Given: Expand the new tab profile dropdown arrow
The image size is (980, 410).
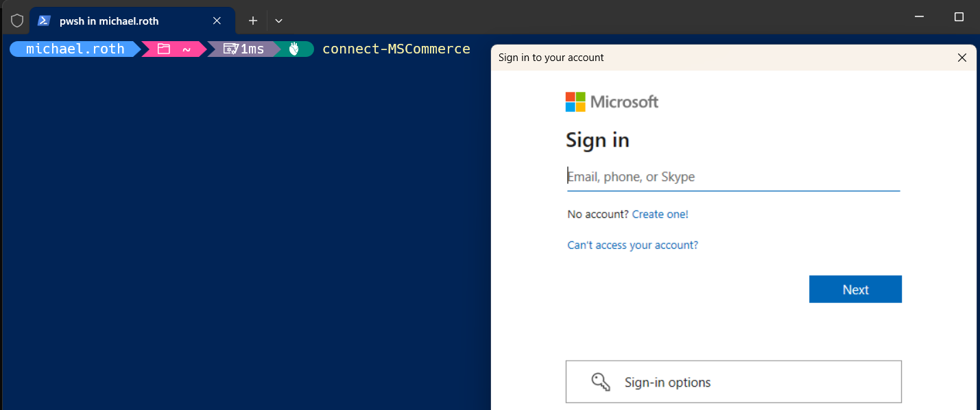Looking at the screenshot, I should 278,21.
